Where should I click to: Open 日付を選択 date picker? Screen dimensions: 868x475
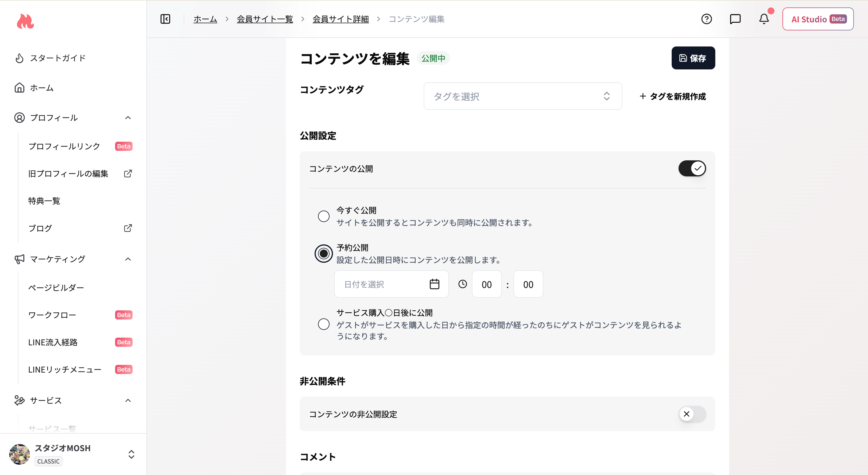tap(391, 284)
